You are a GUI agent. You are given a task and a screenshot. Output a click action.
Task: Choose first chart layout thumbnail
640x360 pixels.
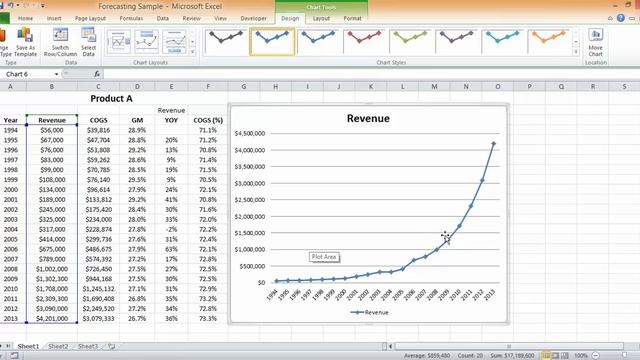click(118, 42)
